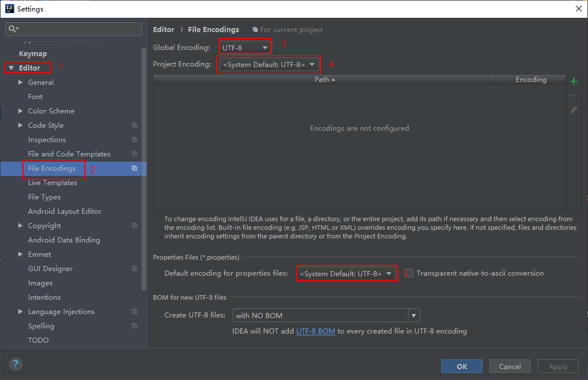Open Android Data Binding settings
Viewport: 588px width, 380px height.
[64, 240]
